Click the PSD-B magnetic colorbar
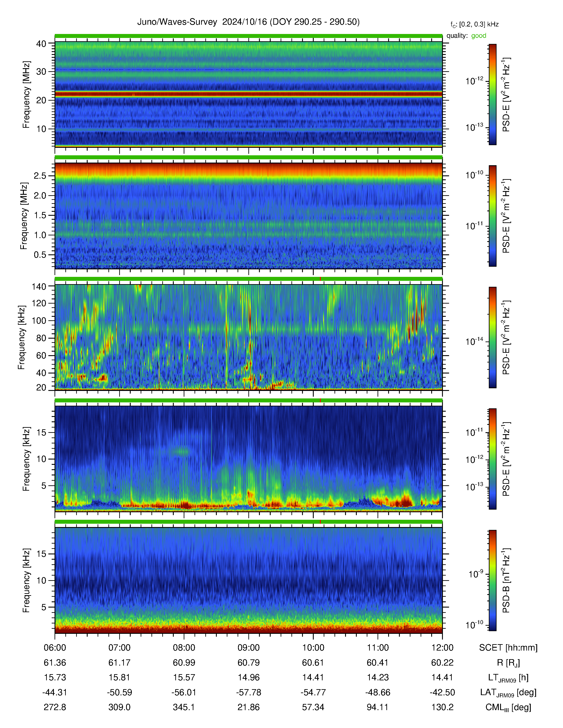Viewport: 563px width, 728px height. [x=492, y=580]
